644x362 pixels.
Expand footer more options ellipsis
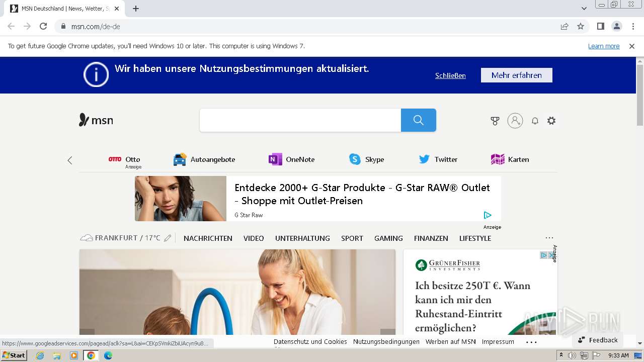531,342
